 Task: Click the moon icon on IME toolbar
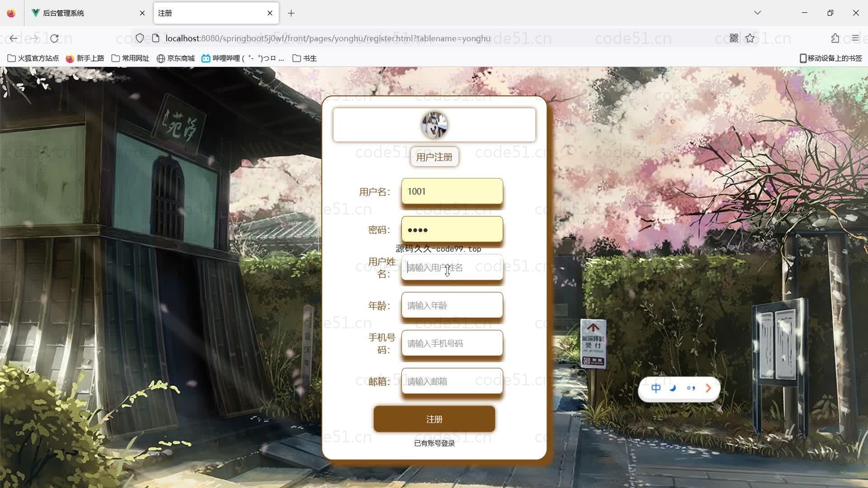pyautogui.click(x=673, y=388)
